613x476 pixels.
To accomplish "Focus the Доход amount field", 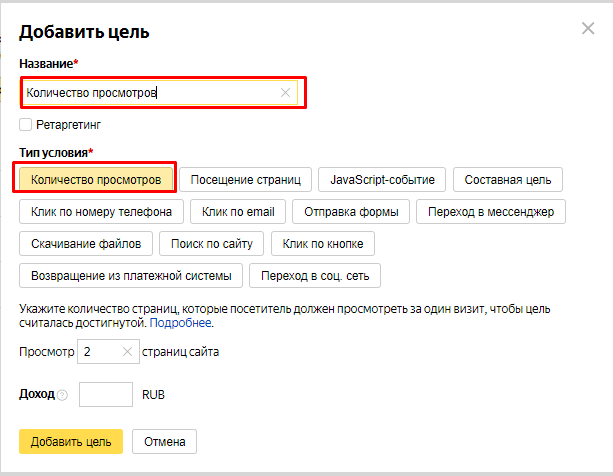I will pos(106,394).
